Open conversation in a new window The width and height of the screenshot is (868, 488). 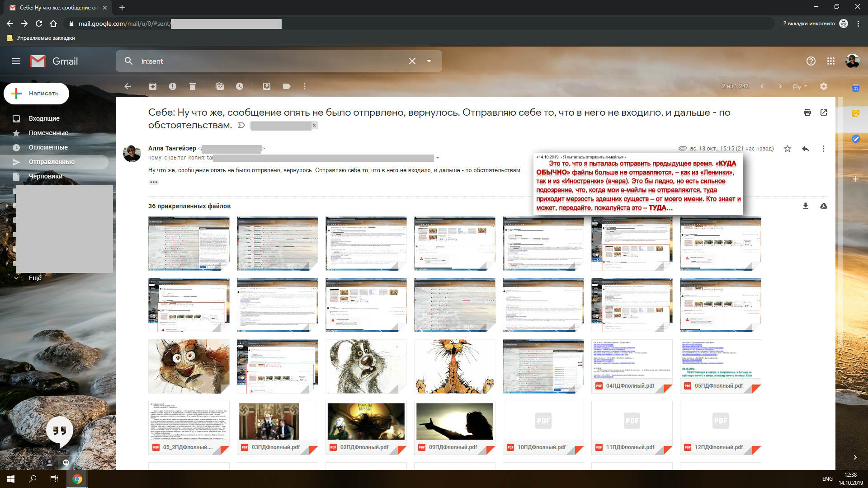click(x=824, y=113)
